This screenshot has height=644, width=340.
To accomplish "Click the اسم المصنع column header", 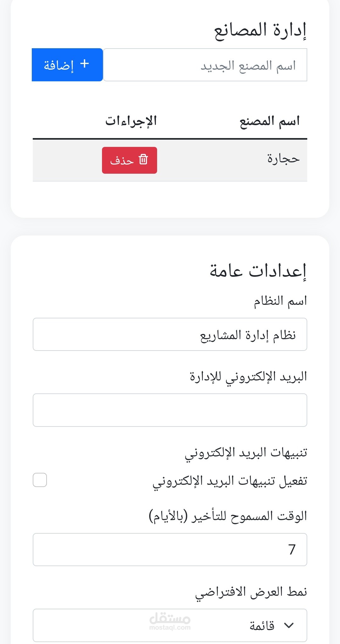I will click(269, 121).
